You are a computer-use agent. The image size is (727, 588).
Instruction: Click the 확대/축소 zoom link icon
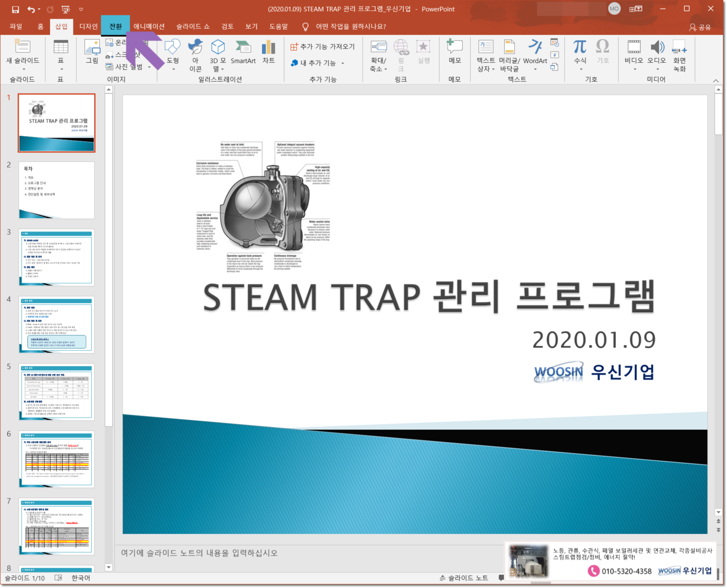[x=378, y=46]
